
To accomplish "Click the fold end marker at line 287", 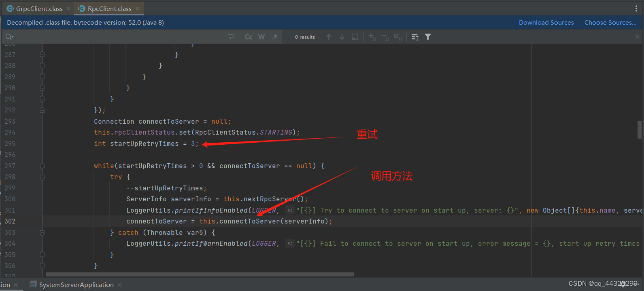I will tap(42, 55).
